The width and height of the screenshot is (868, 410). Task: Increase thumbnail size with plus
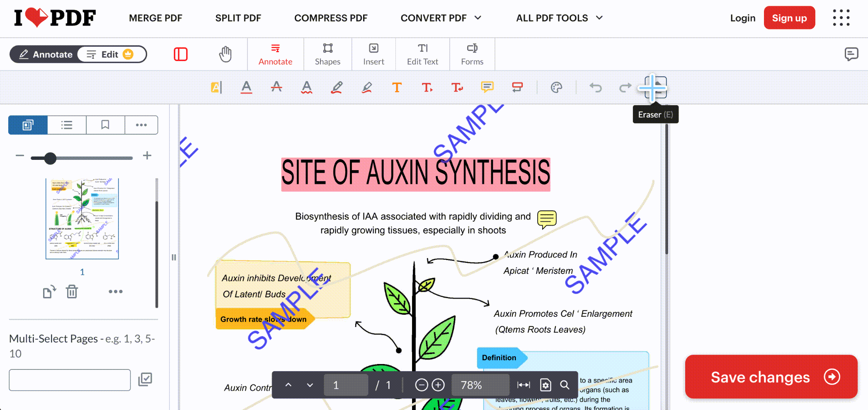[147, 156]
